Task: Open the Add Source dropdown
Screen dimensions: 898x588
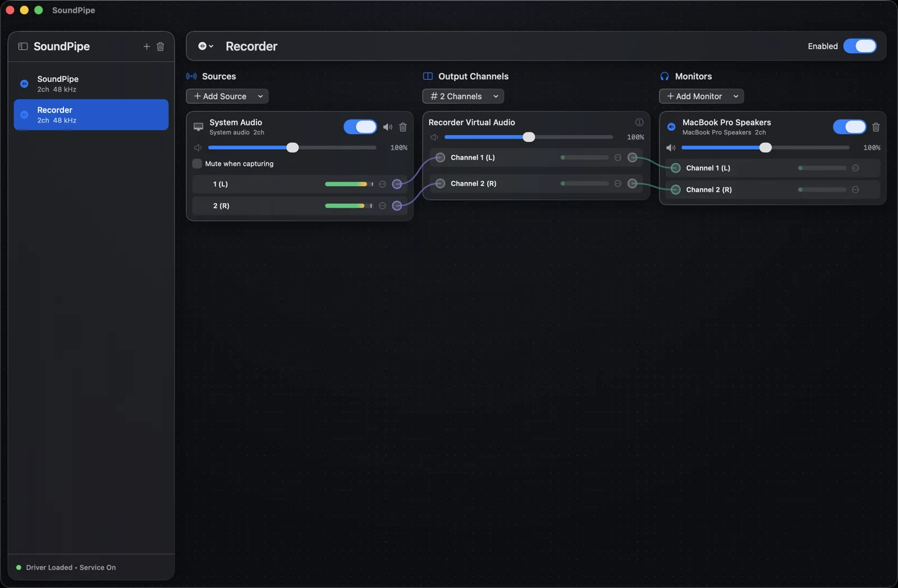Action: [x=227, y=97]
